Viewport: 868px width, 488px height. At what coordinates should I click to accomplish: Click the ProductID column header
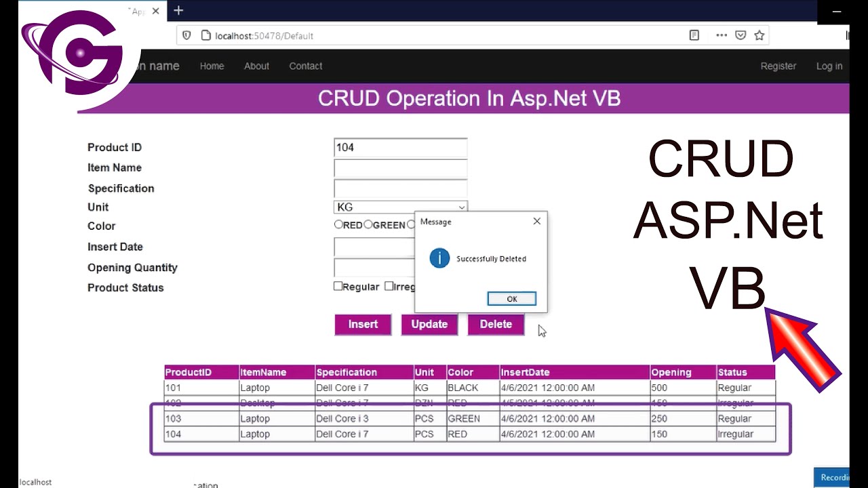[x=201, y=372]
